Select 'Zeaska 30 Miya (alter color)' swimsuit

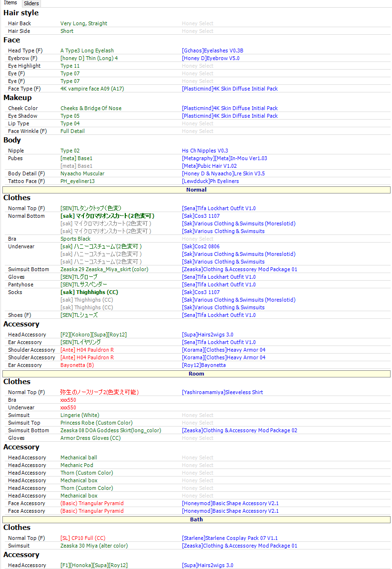pos(94,546)
